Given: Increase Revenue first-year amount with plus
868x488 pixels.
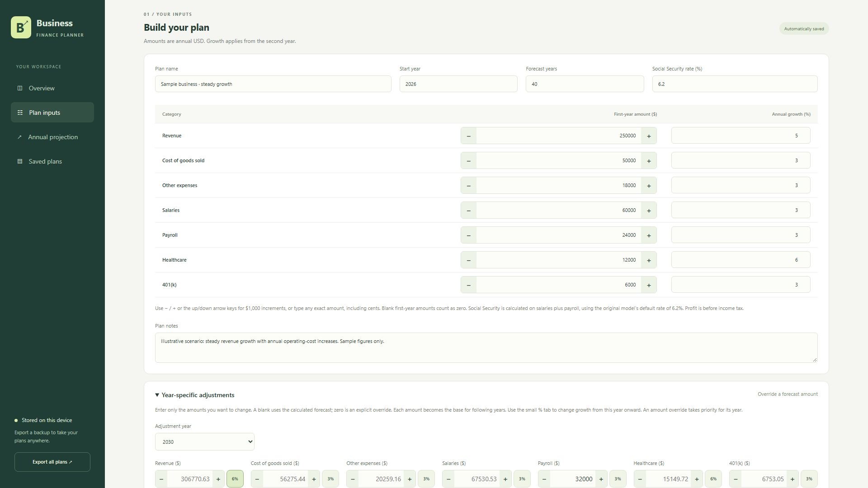Looking at the screenshot, I should (x=649, y=136).
